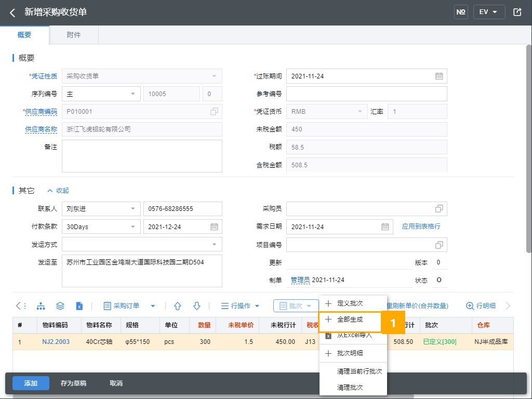532x399 pixels.
Task: Open material code NJ2.2003 link
Action: click(x=56, y=342)
